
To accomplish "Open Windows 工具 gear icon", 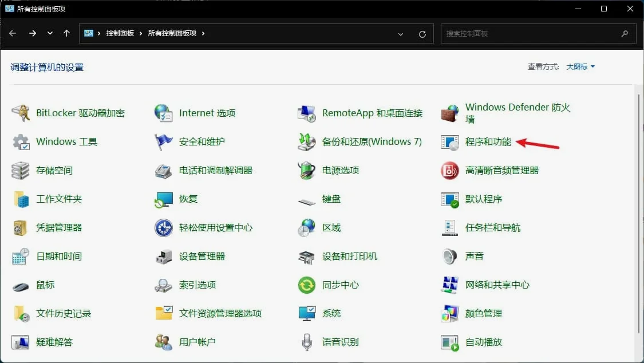I will click(x=21, y=141).
